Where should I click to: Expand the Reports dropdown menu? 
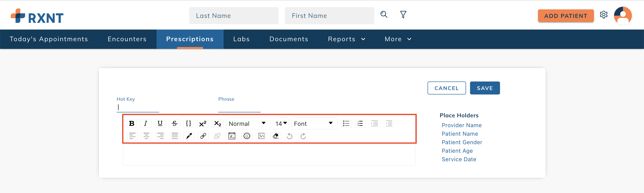pyautogui.click(x=347, y=39)
